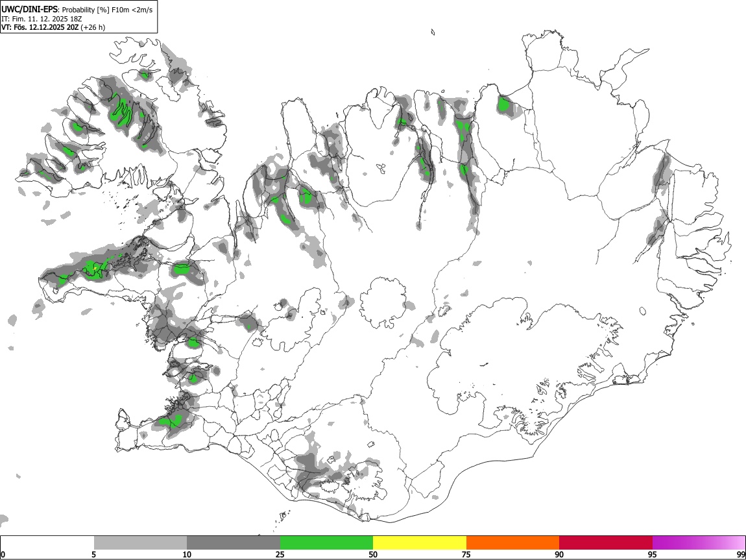The image size is (746, 560).
Task: Select the light gray 5–10 % legend segment
Action: (140, 542)
